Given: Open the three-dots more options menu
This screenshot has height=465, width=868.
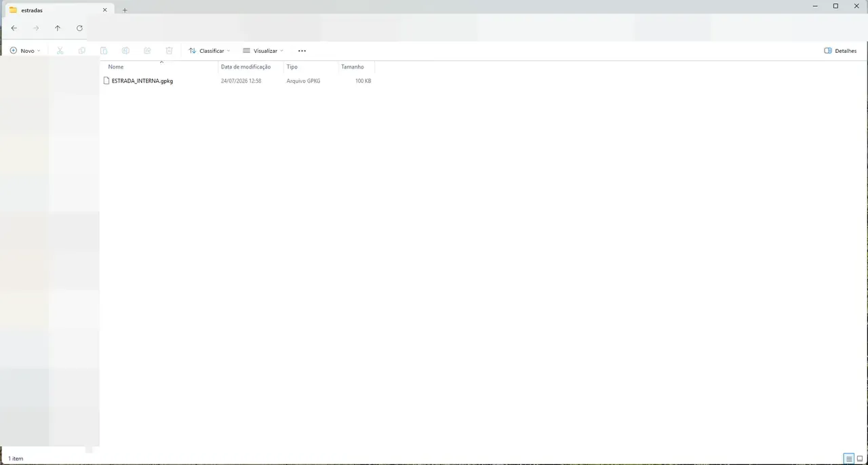Looking at the screenshot, I should click(302, 51).
